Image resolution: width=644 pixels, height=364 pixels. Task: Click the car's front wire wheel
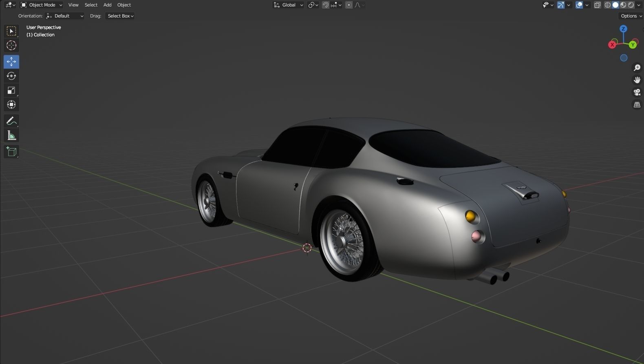coord(208,201)
